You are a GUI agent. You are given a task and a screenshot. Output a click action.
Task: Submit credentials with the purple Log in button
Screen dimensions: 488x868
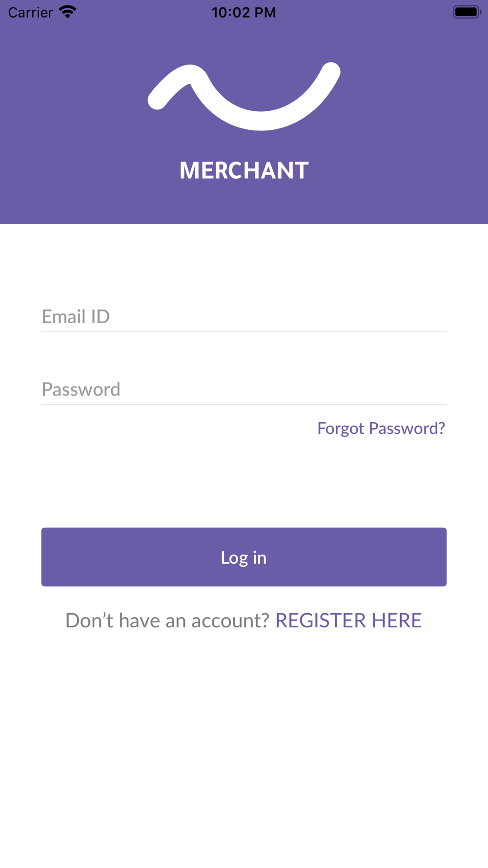(x=244, y=557)
